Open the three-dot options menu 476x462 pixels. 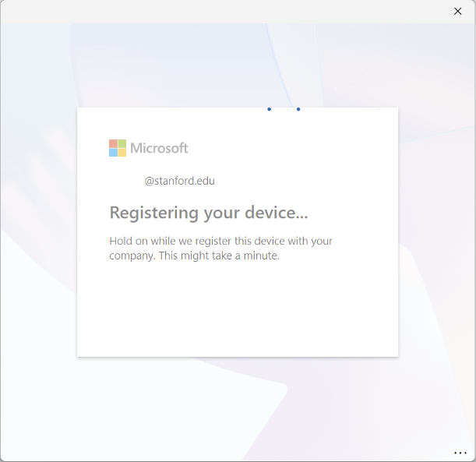point(460,453)
